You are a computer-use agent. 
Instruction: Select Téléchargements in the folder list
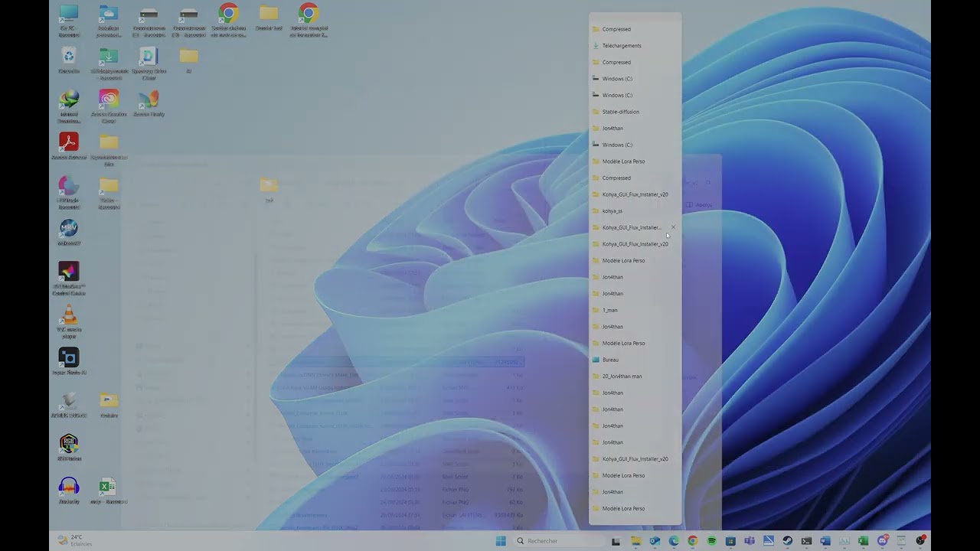point(622,46)
